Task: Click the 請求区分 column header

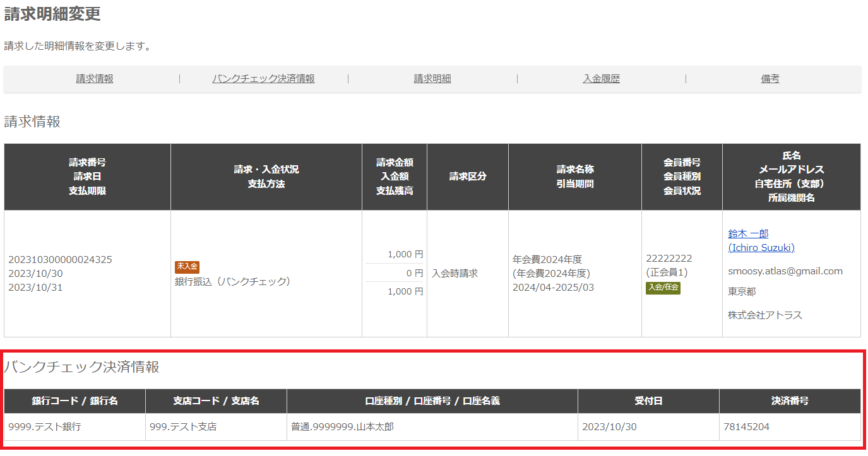Action: click(468, 177)
